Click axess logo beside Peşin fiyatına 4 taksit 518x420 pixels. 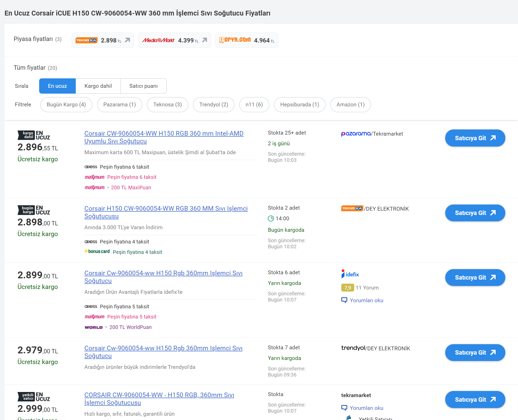(91, 241)
